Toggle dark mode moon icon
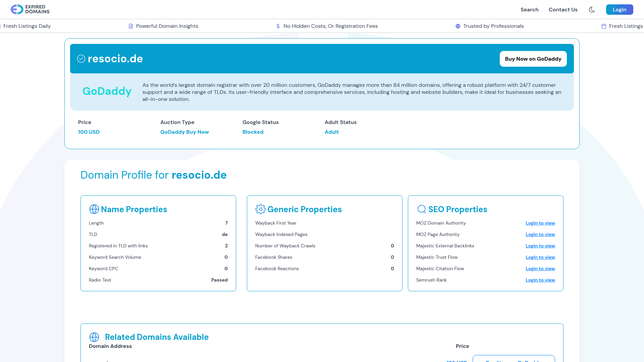 point(592,10)
